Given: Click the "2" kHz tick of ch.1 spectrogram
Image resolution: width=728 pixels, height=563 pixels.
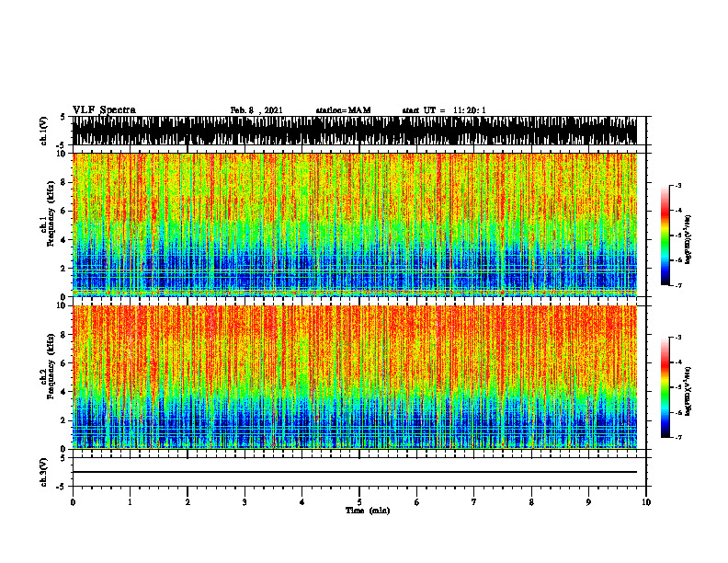Looking at the screenshot, I should tap(63, 269).
